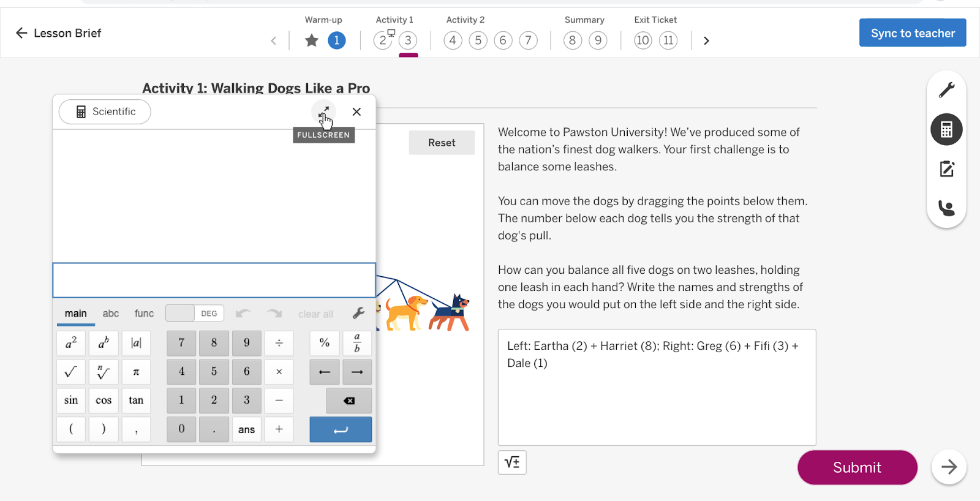This screenshot has height=501, width=980.
Task: Click the calculator expression input field
Action: (x=214, y=281)
